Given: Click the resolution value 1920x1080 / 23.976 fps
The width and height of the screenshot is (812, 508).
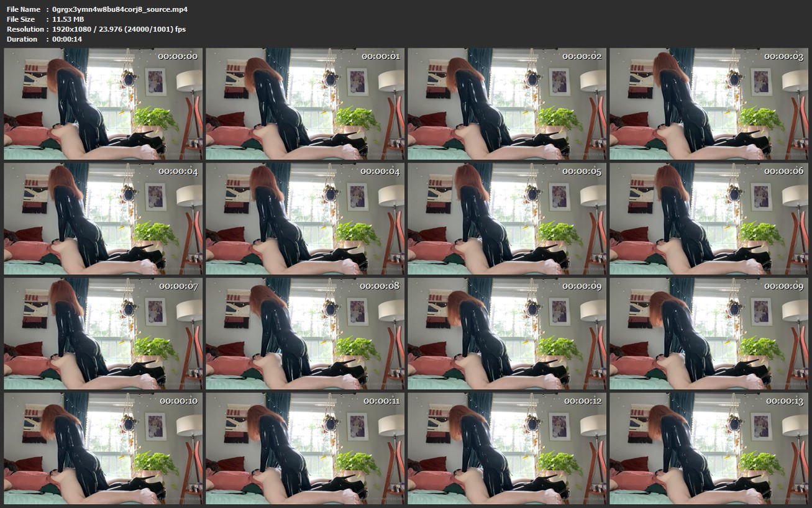Looking at the screenshot, I should 119,29.
